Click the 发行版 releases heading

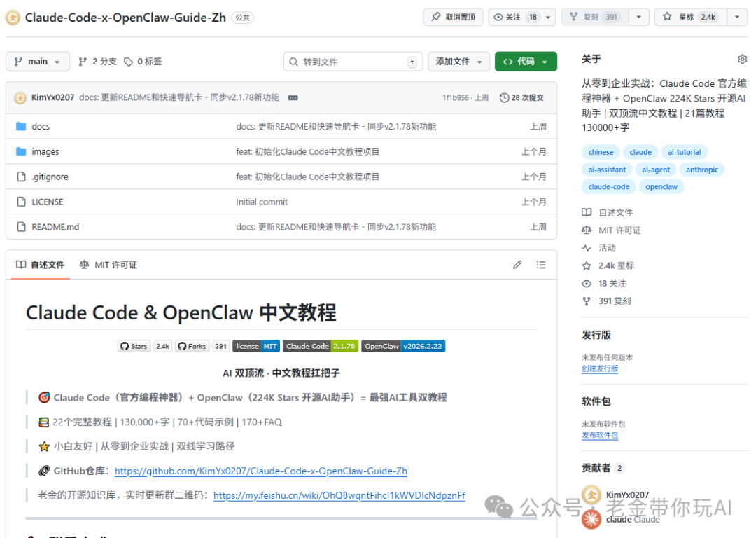(x=596, y=335)
